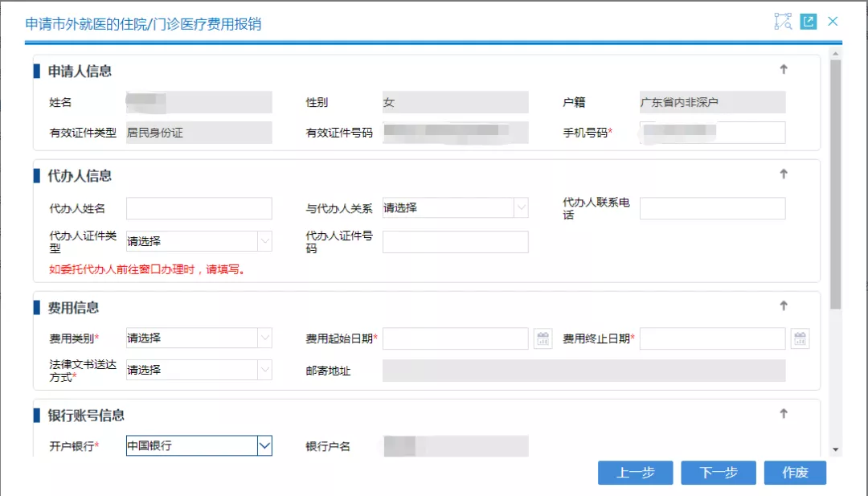Collapse the 银行账号信息 section with its arrow
868x496 pixels.
[784, 414]
